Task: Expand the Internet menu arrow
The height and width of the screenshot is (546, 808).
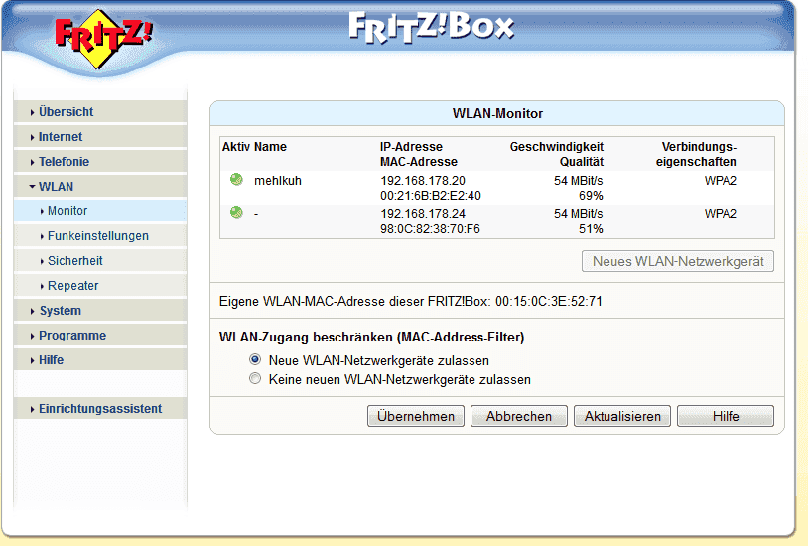Action: coord(32,138)
